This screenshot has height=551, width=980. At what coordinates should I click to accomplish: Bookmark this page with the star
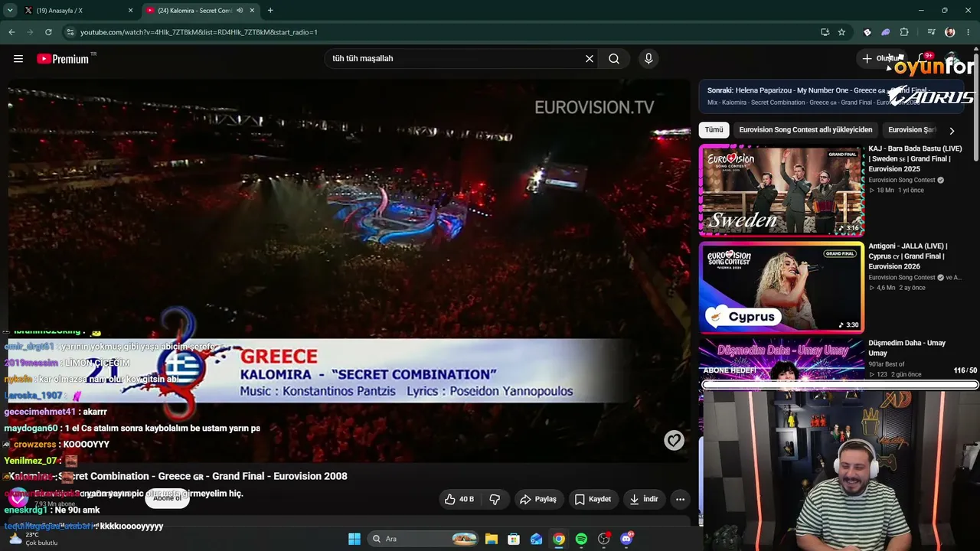(841, 32)
